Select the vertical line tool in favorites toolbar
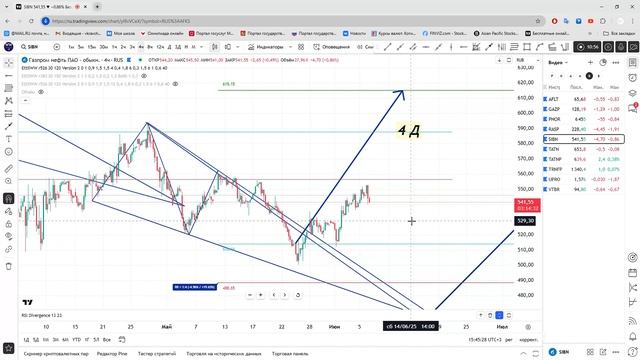The height and width of the screenshot is (360, 640). (x=451, y=47)
